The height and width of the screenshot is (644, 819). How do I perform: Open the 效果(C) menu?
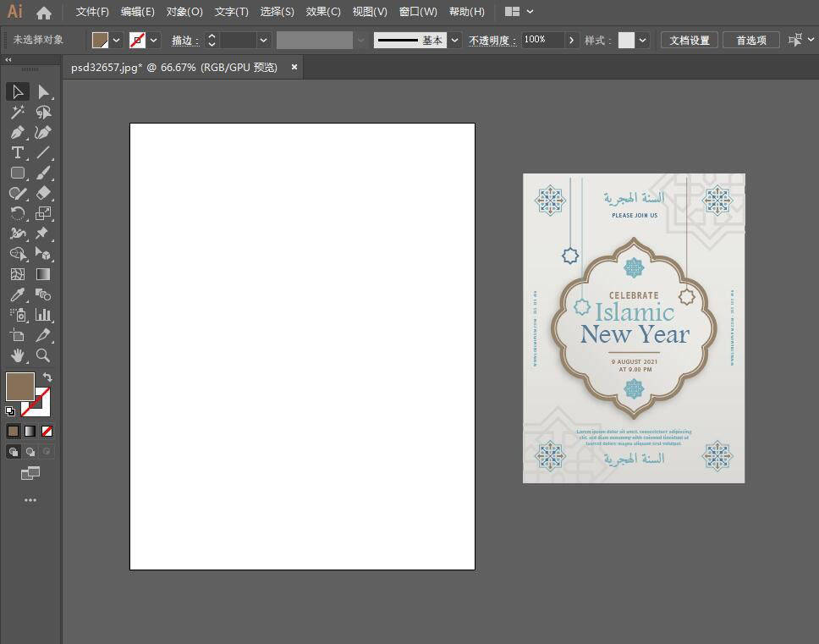(x=323, y=12)
